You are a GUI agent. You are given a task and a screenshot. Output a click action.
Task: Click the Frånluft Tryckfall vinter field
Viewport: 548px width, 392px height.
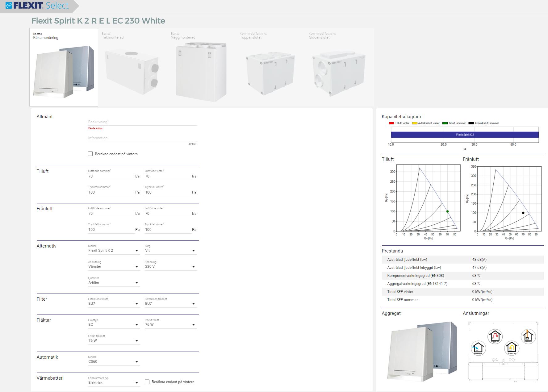click(168, 230)
